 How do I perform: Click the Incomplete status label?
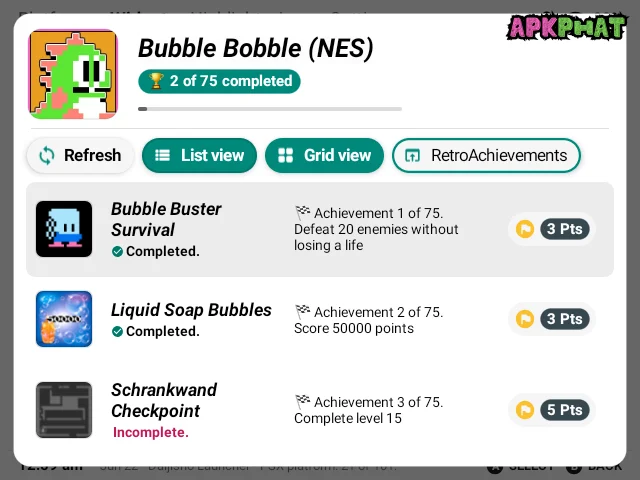[x=150, y=432]
